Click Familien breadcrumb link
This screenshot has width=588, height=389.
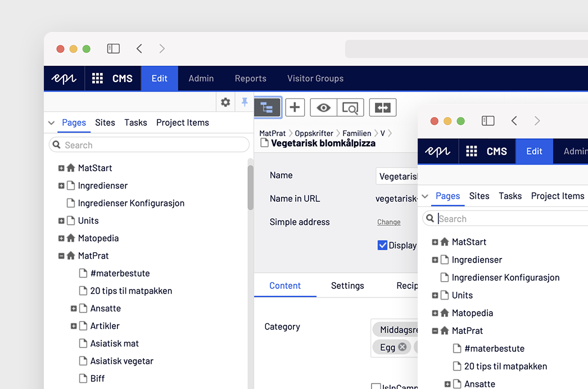point(356,133)
